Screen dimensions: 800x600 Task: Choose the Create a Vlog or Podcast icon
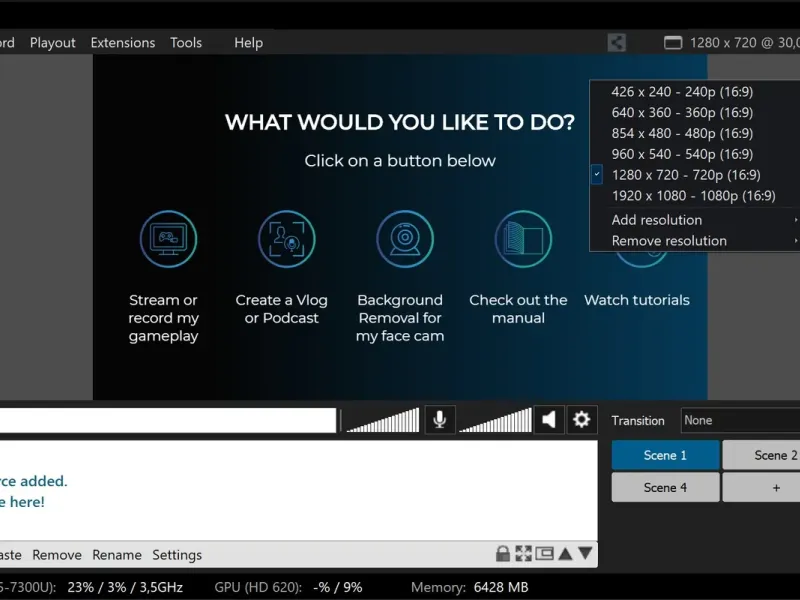287,239
